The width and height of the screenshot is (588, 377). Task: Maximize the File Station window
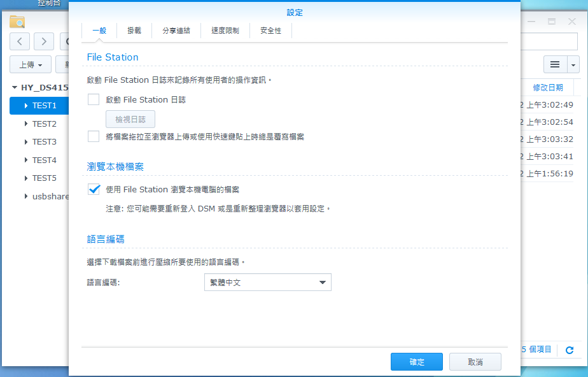coord(552,22)
